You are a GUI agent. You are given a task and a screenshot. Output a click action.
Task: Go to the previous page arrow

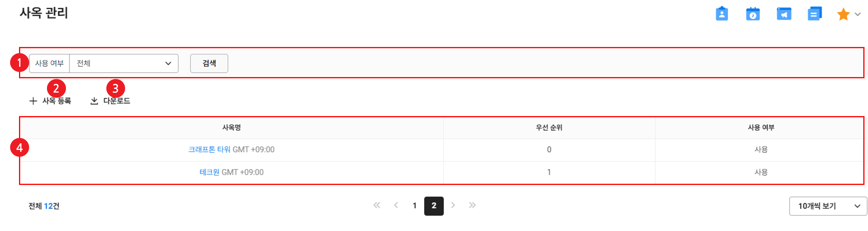click(x=396, y=205)
